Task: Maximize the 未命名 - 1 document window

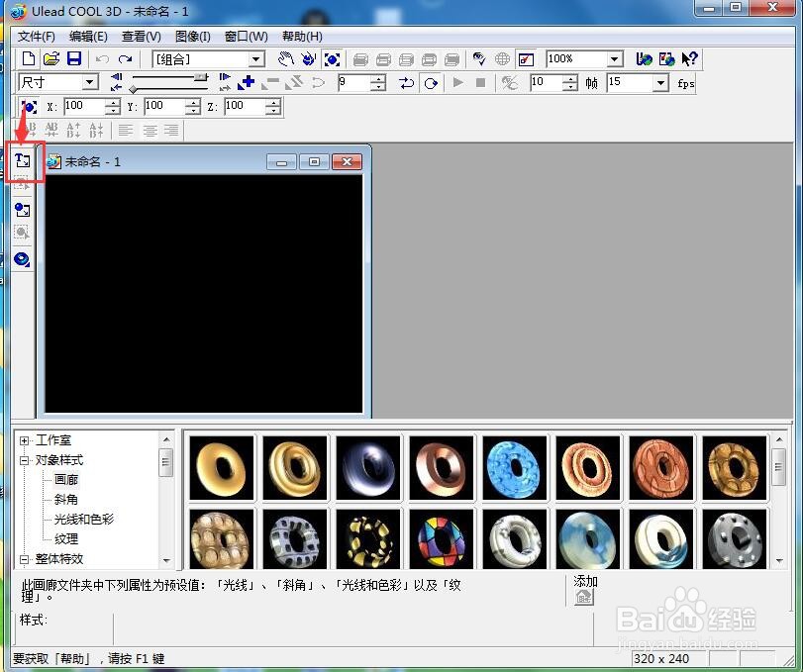Action: (x=314, y=161)
